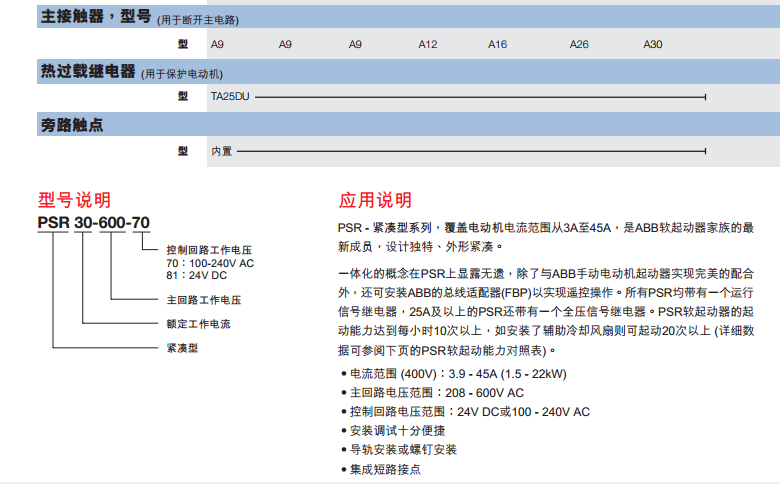
Task: Click the line starting 'PSR - 紧凑型系列'
Action: click(546, 228)
